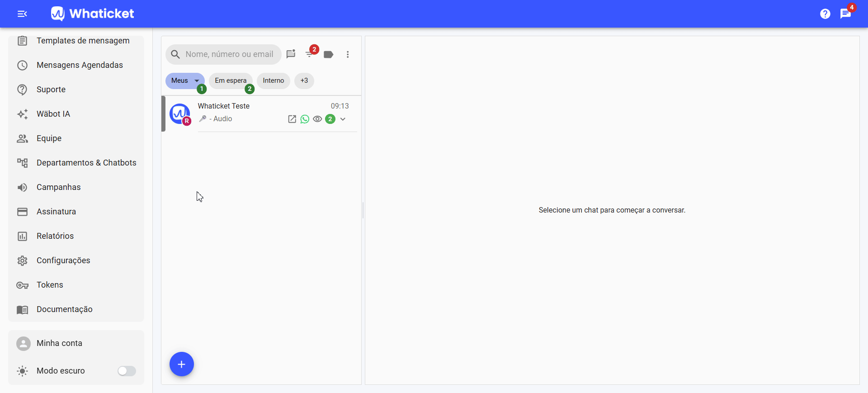Click the open-in-new icon on ticket
Image resolution: width=868 pixels, height=393 pixels.
coord(292,119)
